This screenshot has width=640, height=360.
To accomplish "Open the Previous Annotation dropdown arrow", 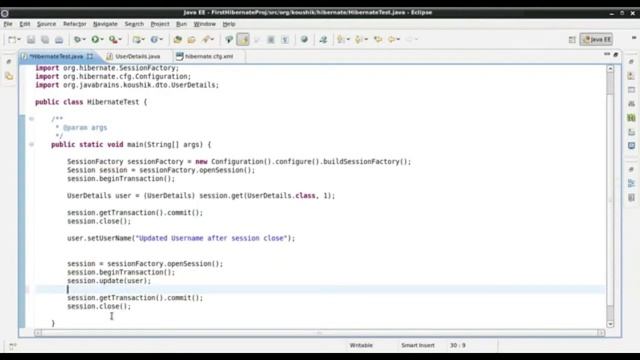I will pos(366,40).
